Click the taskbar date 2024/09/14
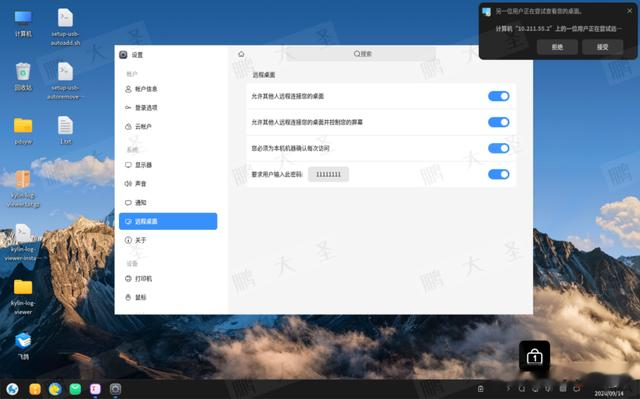This screenshot has width=640, height=399. (609, 393)
